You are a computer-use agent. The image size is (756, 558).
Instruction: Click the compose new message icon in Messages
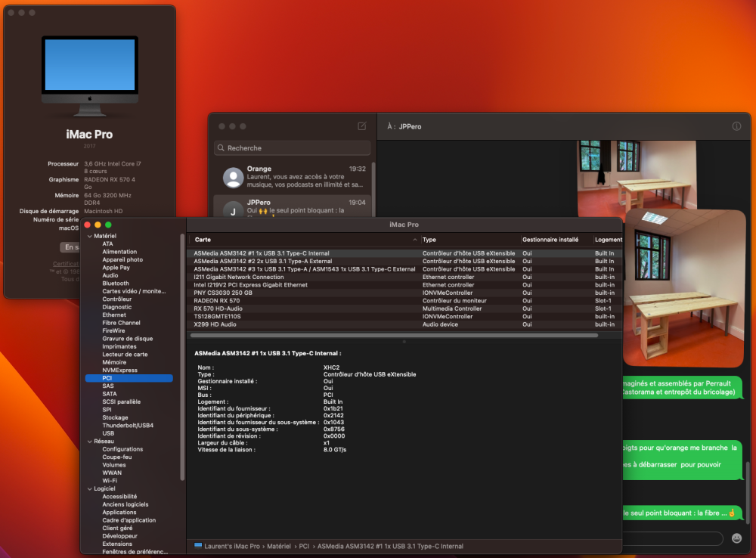(361, 126)
